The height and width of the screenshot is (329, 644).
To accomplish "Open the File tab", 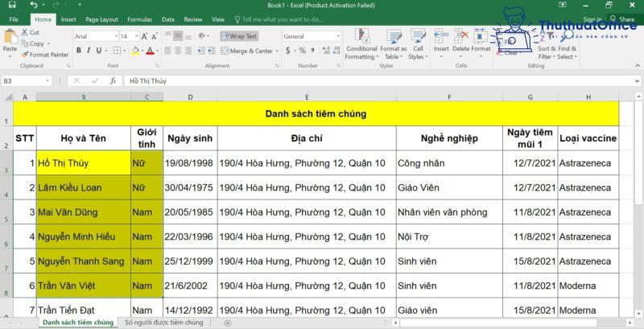I will tap(14, 19).
